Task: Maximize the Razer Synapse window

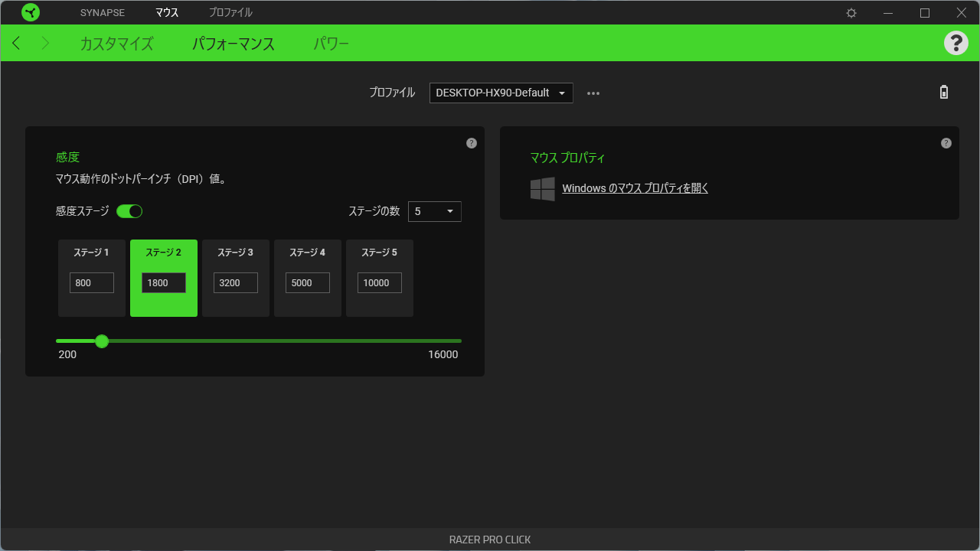Action: click(925, 13)
